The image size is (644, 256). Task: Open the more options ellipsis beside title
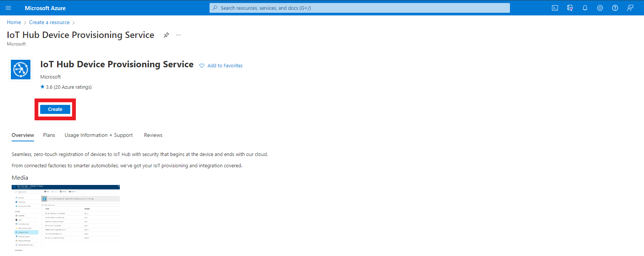tap(178, 35)
